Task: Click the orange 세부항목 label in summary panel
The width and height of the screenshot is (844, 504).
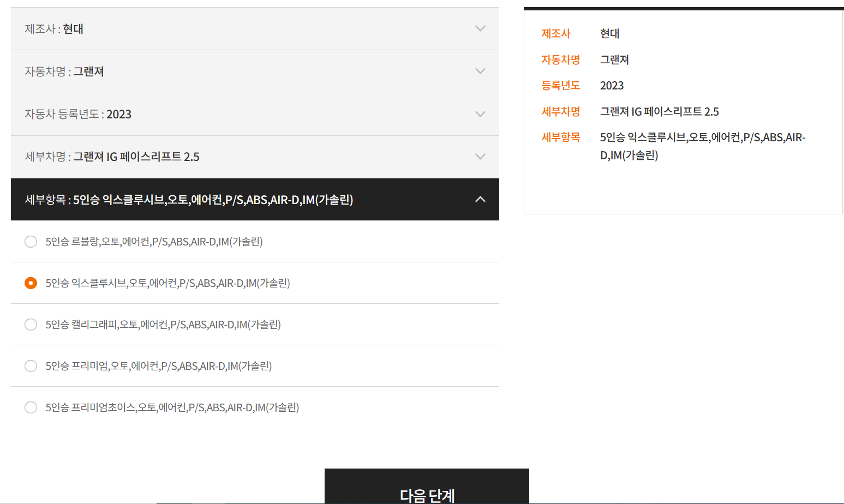Action: click(x=560, y=137)
